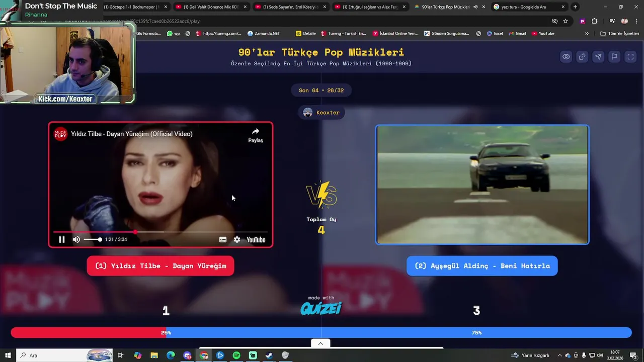Share the video with the Paylaş button
This screenshot has height=362, width=644.
256,135
